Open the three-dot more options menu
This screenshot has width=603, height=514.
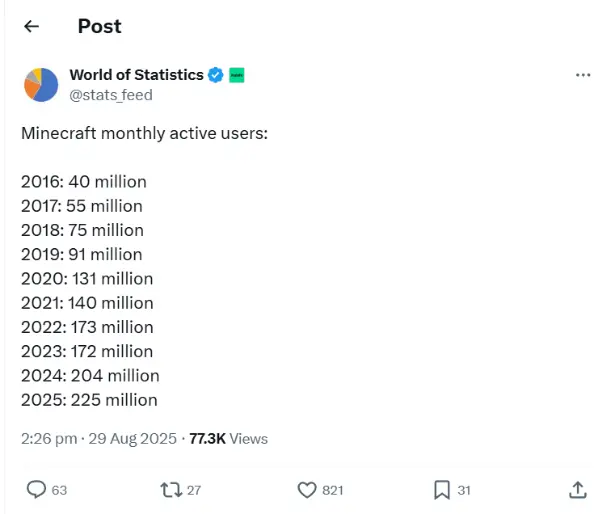click(x=583, y=76)
